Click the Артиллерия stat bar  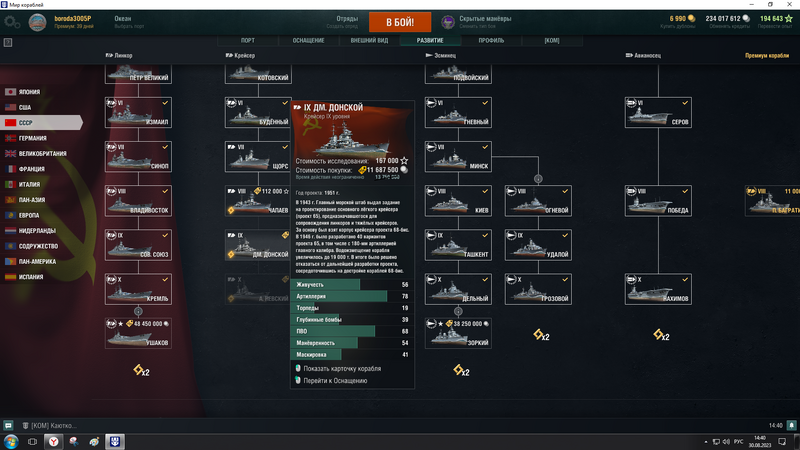click(352, 296)
